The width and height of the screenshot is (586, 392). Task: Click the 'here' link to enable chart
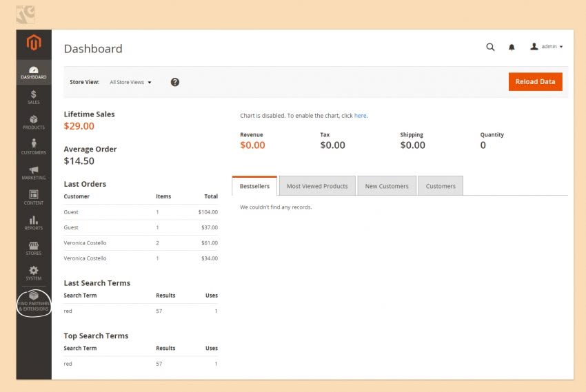(361, 116)
